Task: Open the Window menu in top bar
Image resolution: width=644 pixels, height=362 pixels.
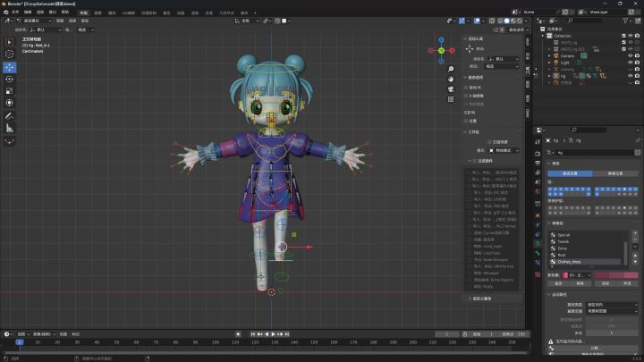Action: click(53, 13)
